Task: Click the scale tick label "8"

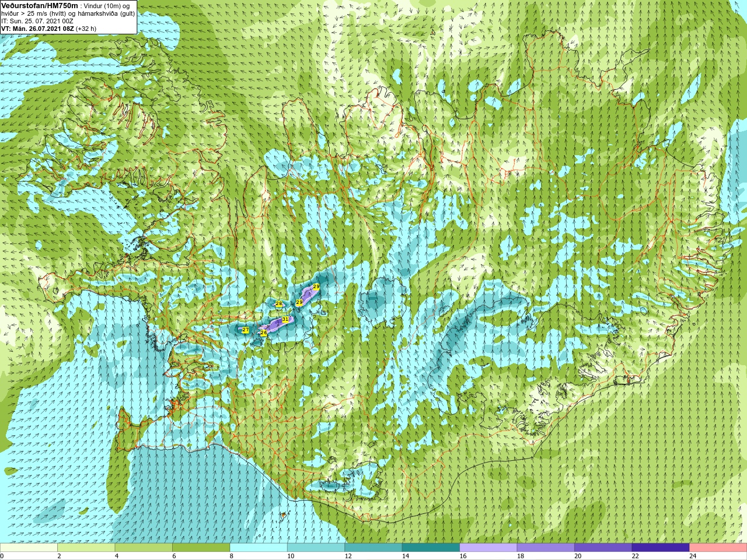Action: 232,556
